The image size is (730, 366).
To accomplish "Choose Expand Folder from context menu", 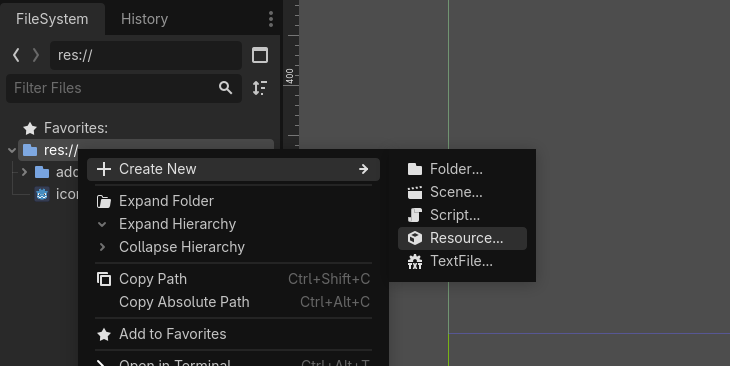I will click(x=233, y=201).
